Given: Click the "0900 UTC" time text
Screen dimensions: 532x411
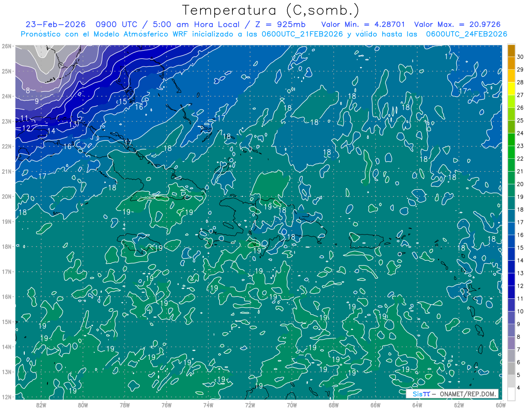Looking at the screenshot, I should pos(116,24).
